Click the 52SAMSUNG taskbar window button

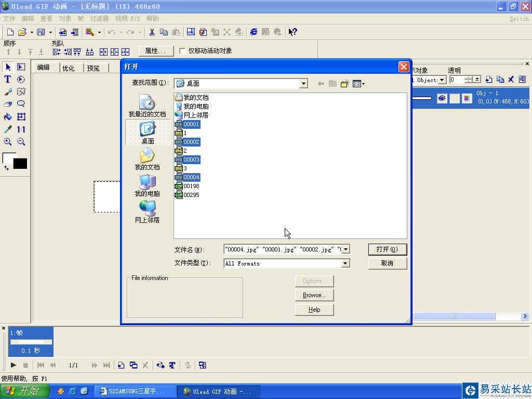click(x=135, y=391)
